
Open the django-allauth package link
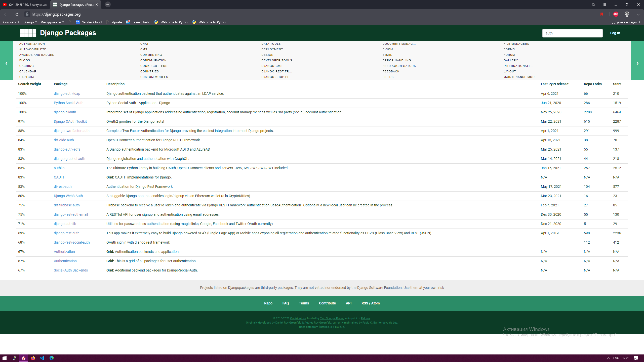[65, 112]
